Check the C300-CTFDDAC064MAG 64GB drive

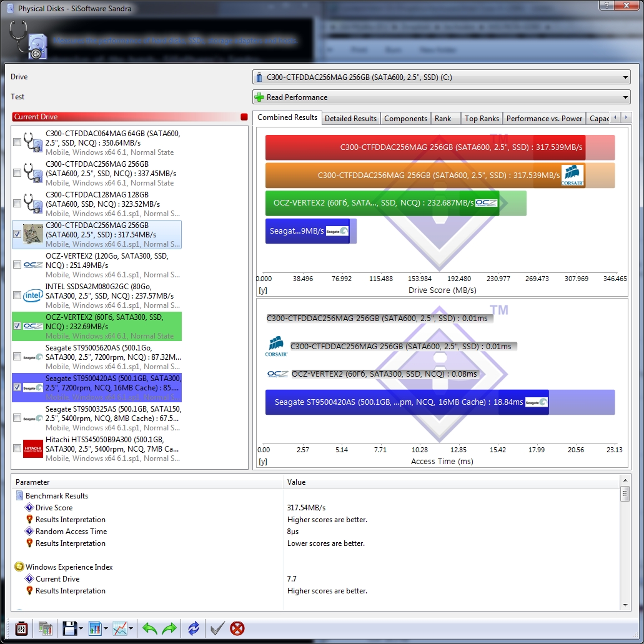[17, 142]
